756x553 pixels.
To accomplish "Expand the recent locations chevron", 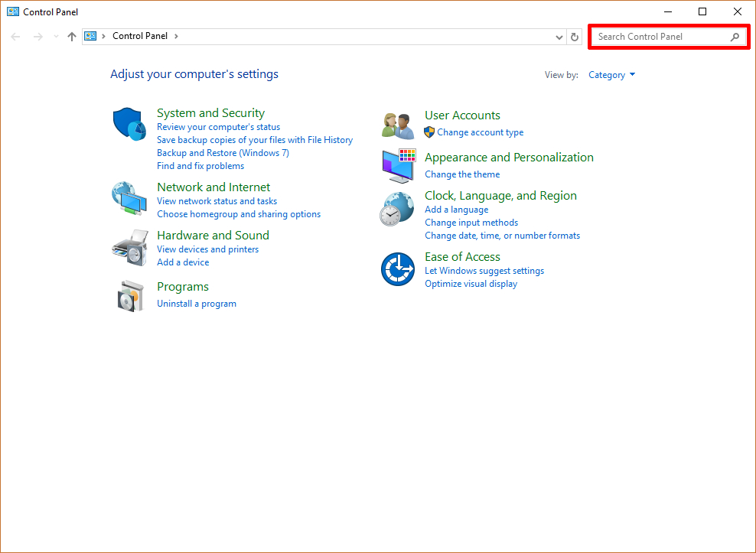I will click(56, 37).
